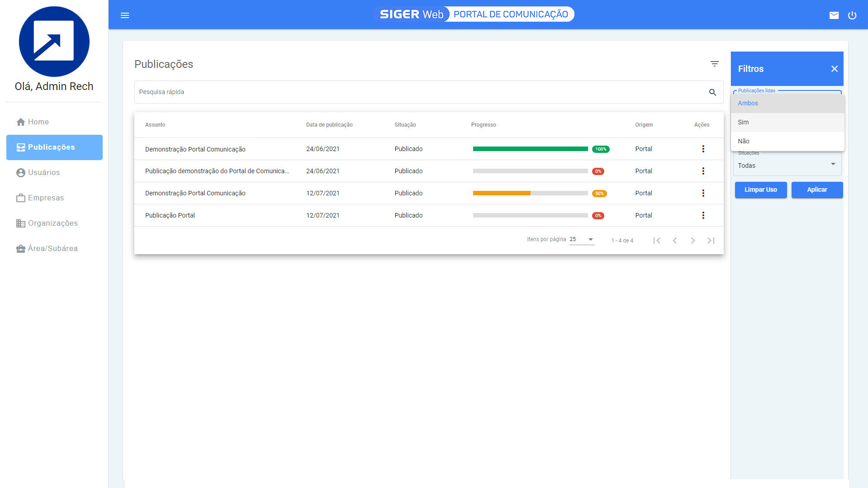
Task: Expand the Situações dropdown
Action: coord(787,165)
